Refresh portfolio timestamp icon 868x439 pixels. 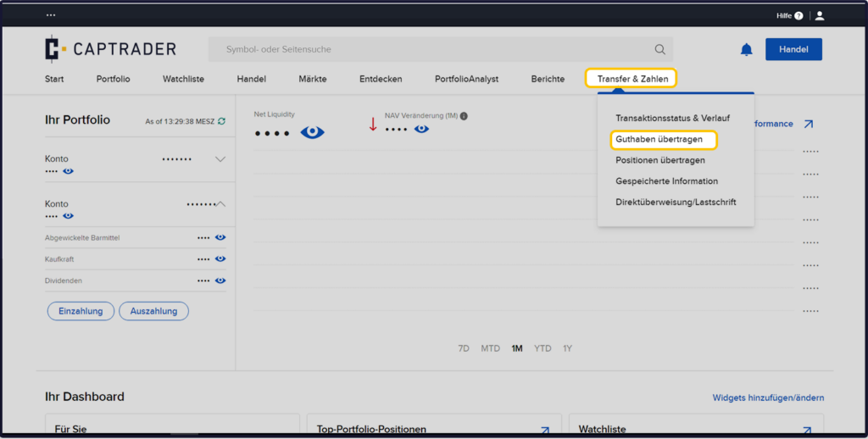point(221,121)
